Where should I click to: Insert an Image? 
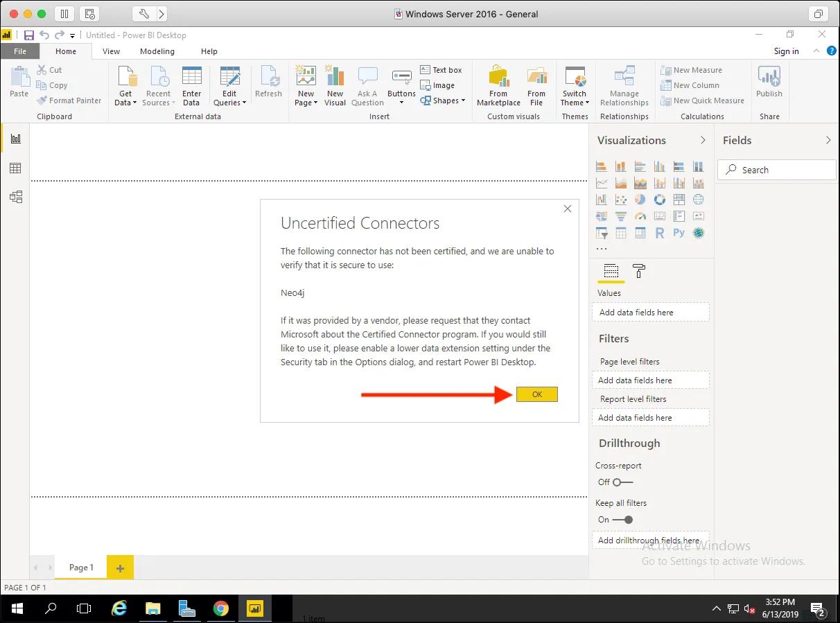pyautogui.click(x=437, y=85)
